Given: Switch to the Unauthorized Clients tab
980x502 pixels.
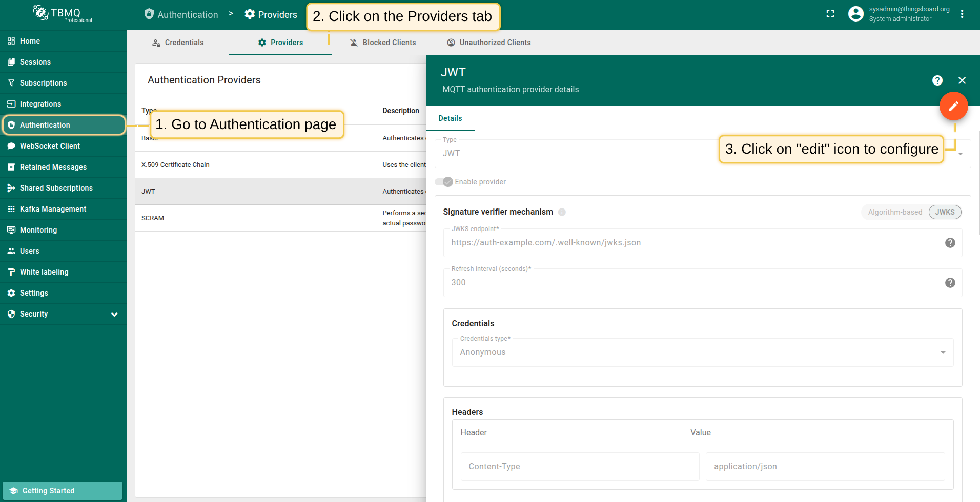Looking at the screenshot, I should pyautogui.click(x=488, y=43).
